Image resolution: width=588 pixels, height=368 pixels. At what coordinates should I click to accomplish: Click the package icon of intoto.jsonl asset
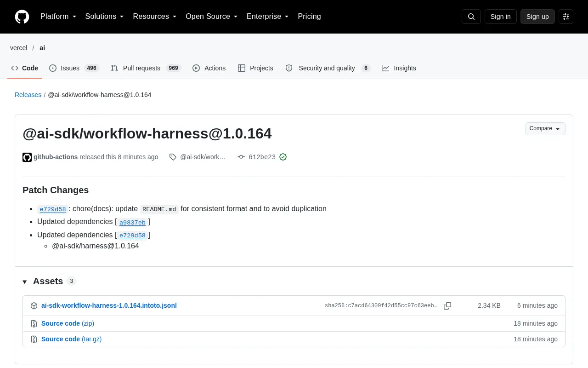tap(34, 306)
